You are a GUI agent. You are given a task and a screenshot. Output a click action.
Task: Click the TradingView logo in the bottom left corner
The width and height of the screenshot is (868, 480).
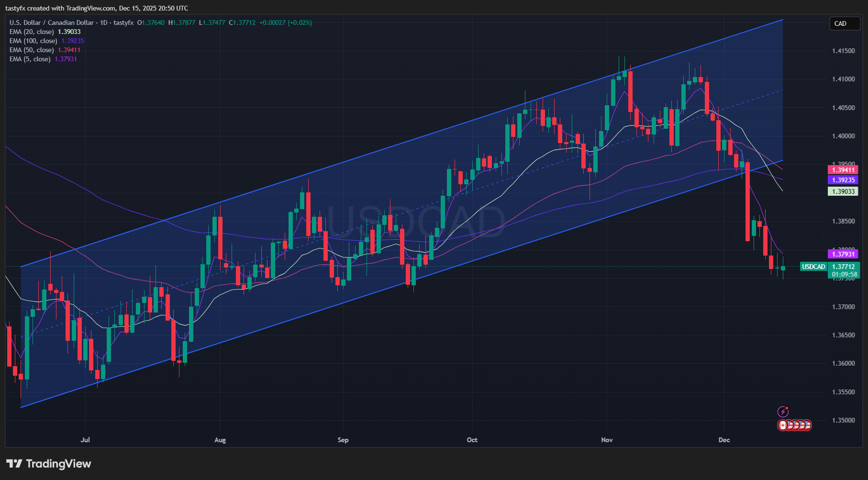tap(48, 464)
